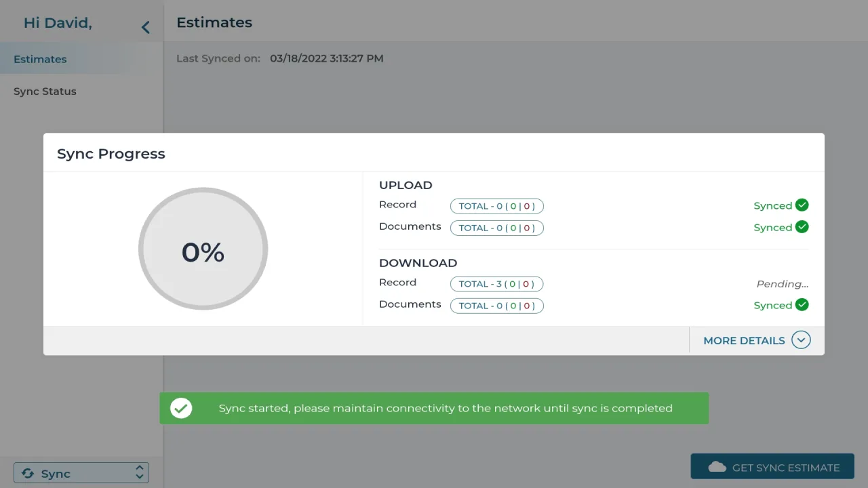Click the Download Record TOTAL - 3 badge
868x488 pixels.
click(497, 284)
